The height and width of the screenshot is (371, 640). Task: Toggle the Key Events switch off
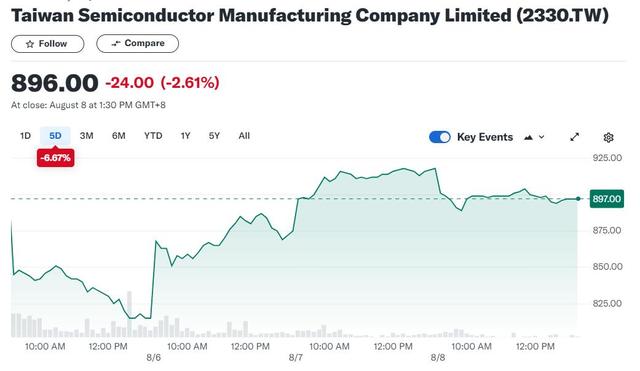point(440,137)
